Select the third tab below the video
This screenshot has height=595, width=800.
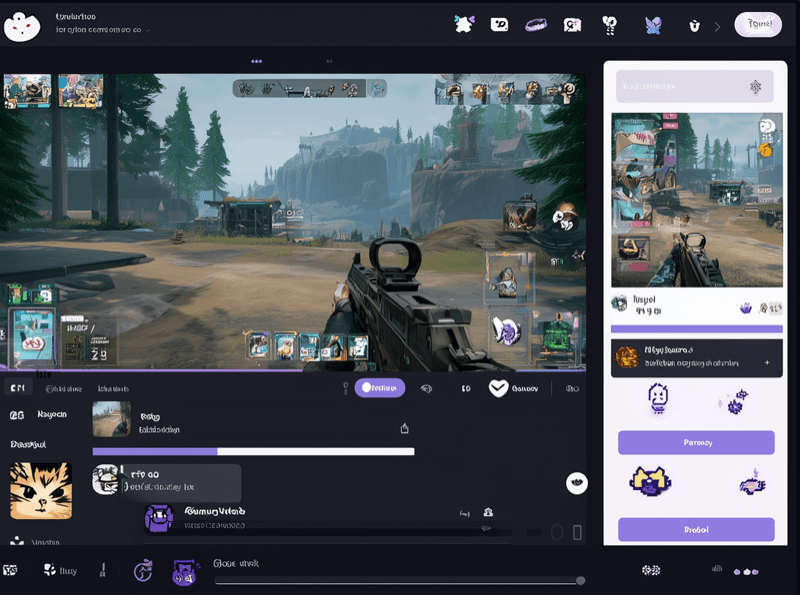tap(113, 389)
